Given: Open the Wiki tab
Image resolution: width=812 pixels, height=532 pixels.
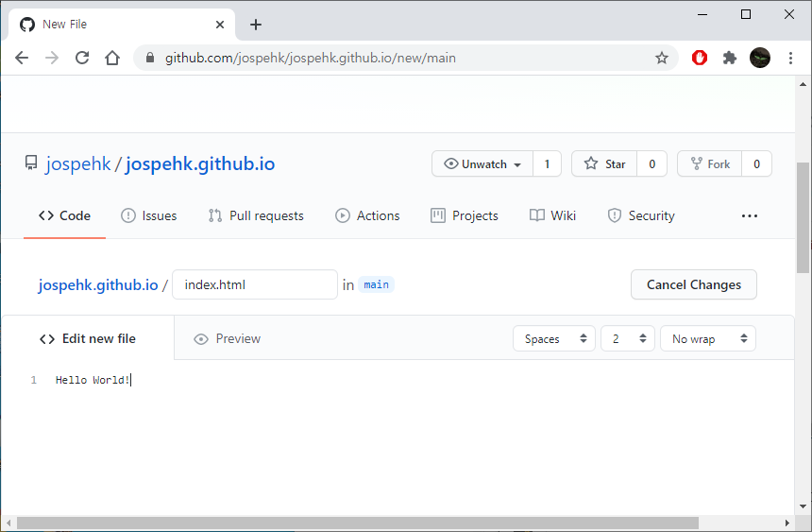Looking at the screenshot, I should (x=553, y=215).
